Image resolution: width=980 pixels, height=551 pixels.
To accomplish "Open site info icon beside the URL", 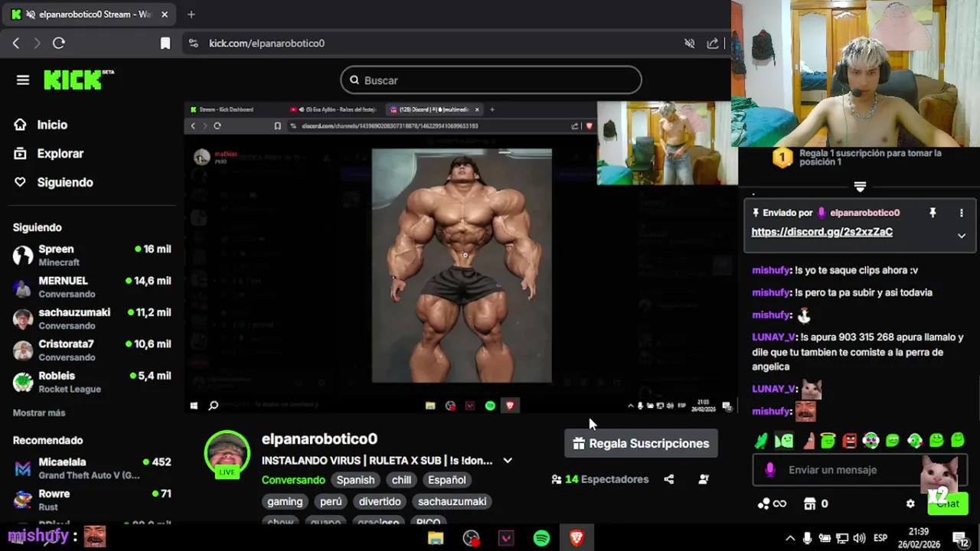I will click(193, 44).
